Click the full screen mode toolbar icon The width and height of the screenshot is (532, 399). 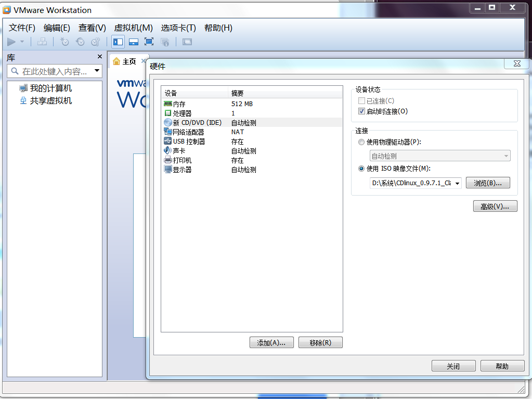[149, 42]
